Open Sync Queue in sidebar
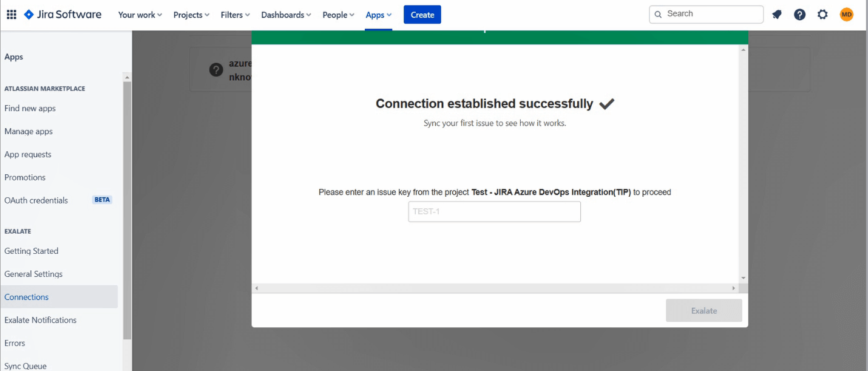 25,366
